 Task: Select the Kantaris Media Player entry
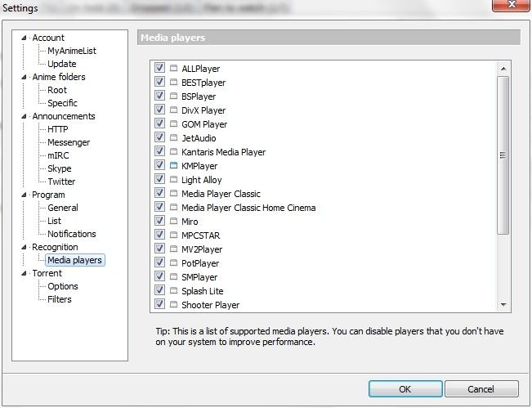223,152
